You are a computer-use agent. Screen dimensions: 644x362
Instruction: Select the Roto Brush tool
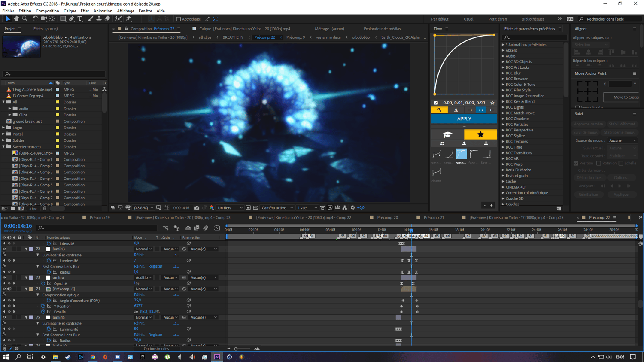pos(118,19)
